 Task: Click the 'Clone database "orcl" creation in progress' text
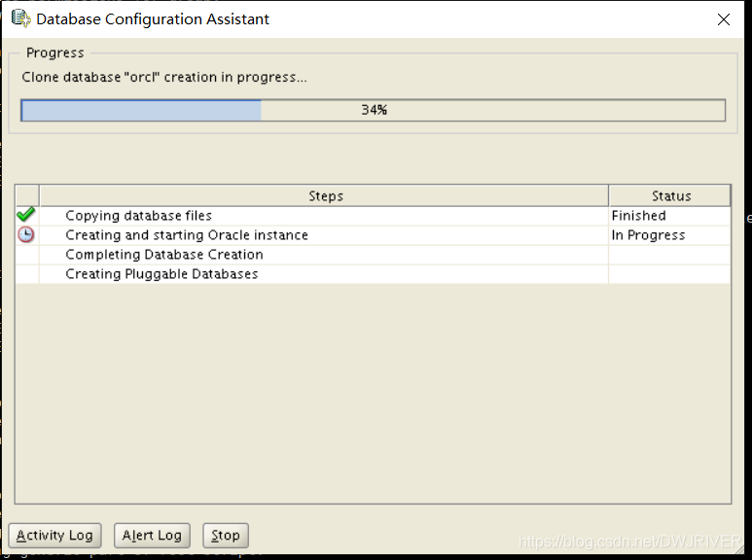164,77
